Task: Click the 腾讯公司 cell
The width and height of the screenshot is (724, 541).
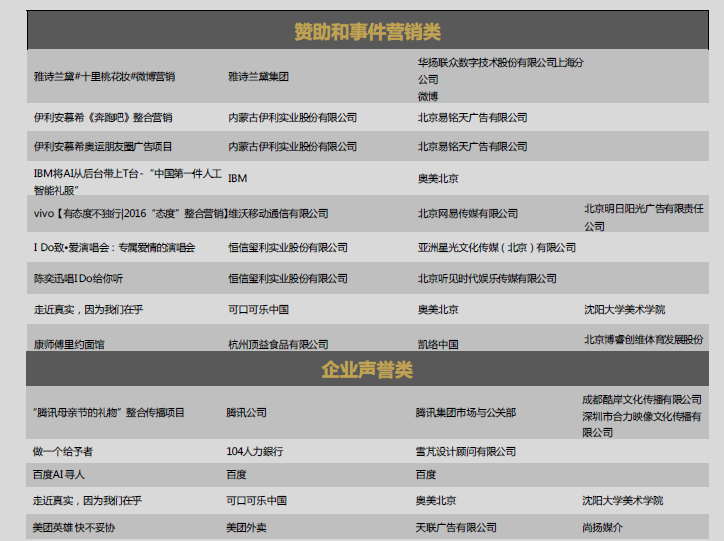Action: pos(246,413)
